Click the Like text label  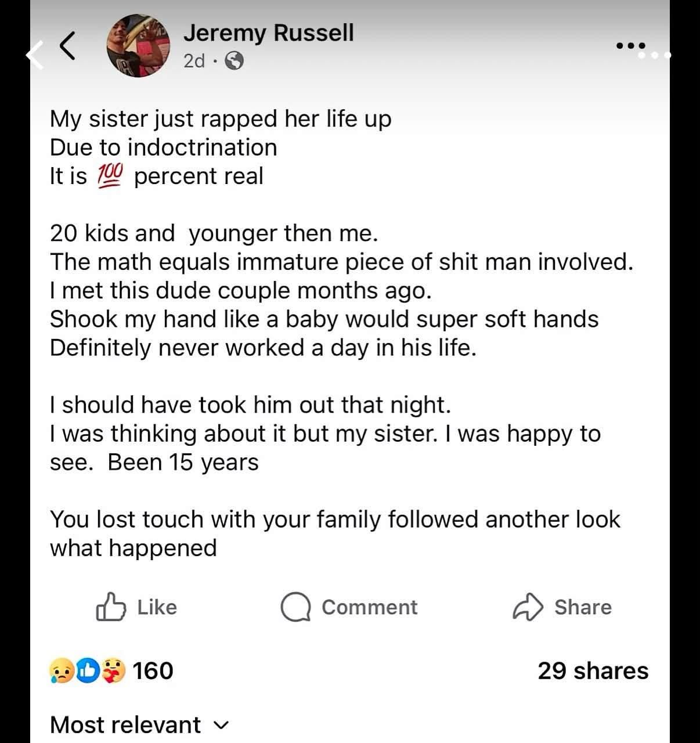[157, 607]
